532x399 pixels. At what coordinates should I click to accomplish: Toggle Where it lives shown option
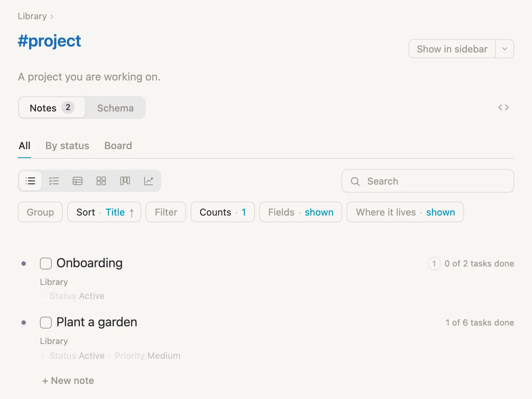coord(405,212)
